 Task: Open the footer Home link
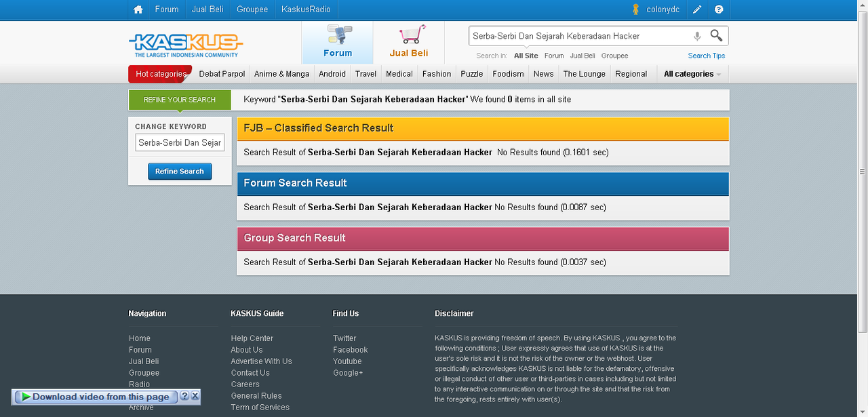140,338
